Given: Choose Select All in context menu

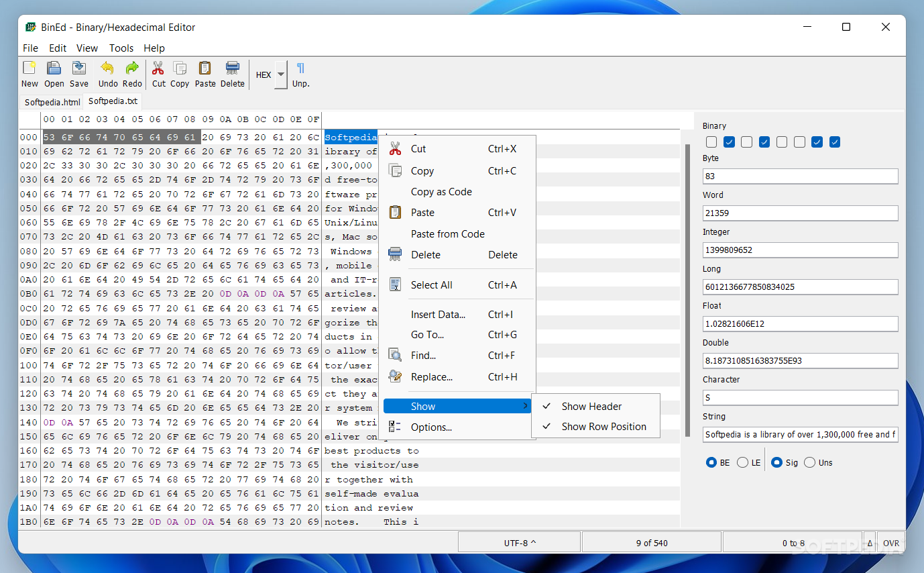Looking at the screenshot, I should click(459, 285).
